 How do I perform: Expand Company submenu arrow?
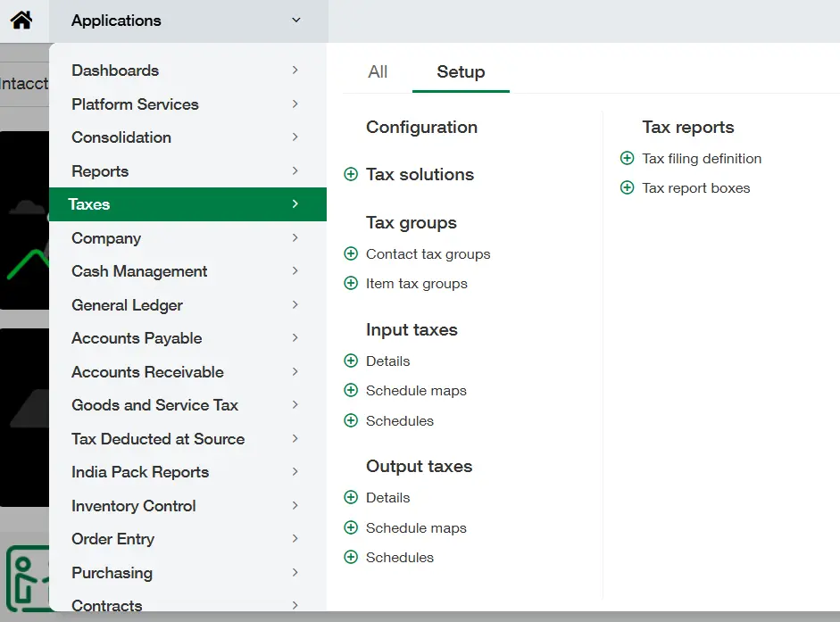(x=295, y=238)
